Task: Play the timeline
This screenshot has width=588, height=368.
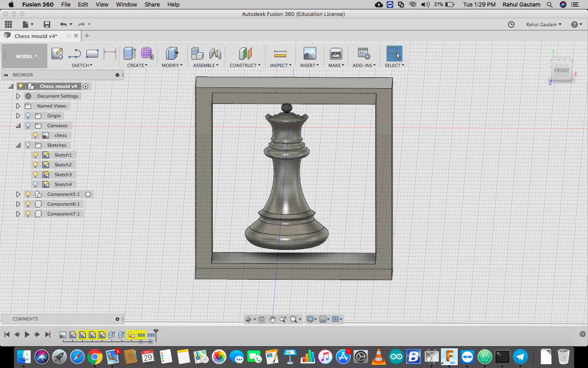Action: [x=27, y=334]
